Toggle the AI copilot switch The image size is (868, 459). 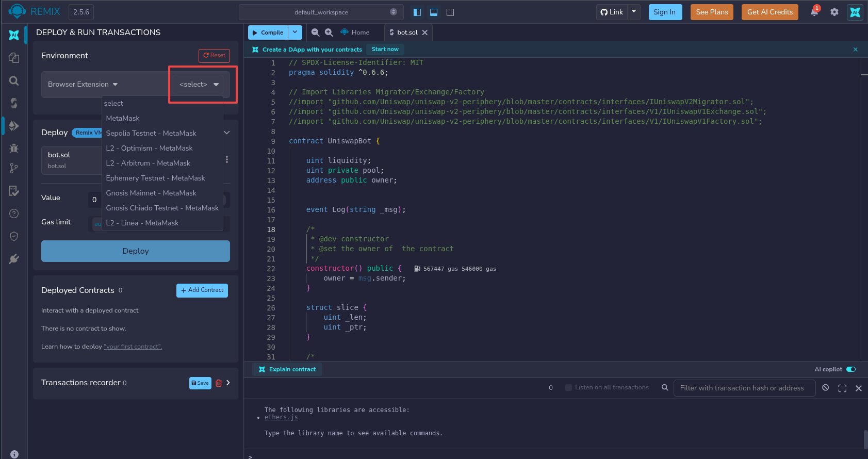pyautogui.click(x=851, y=369)
